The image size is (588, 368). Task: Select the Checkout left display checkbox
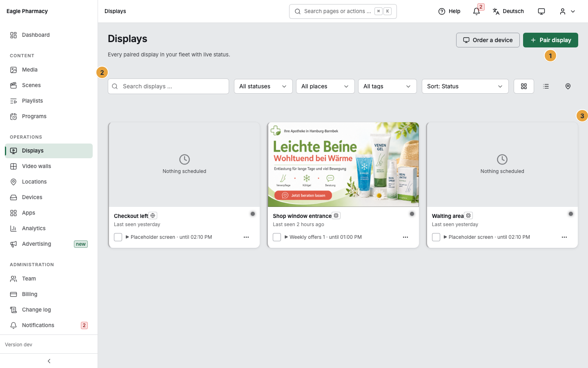pos(118,237)
